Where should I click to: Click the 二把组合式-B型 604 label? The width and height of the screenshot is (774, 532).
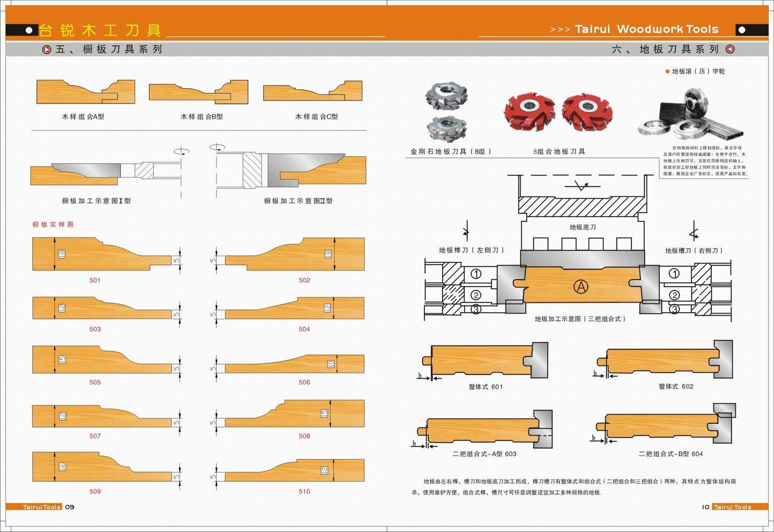[x=670, y=454]
